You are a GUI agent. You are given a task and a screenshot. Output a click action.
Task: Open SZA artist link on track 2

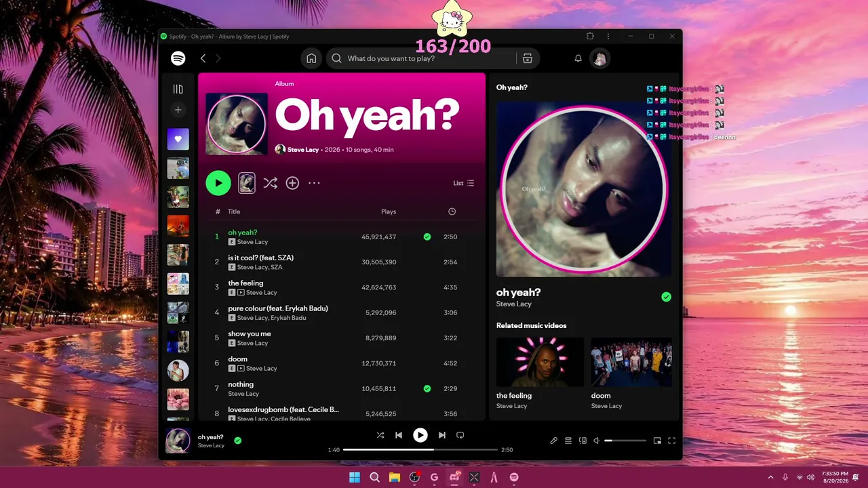pos(277,267)
